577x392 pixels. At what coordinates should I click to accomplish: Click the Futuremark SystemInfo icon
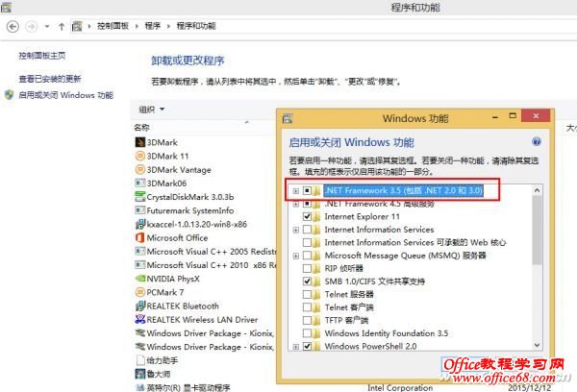(x=139, y=210)
